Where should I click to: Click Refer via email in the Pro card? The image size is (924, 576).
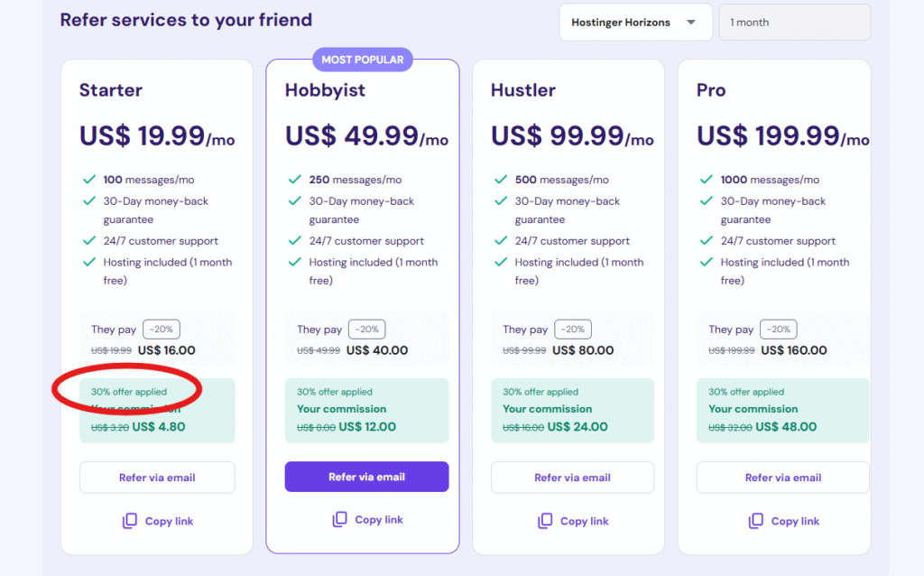coord(782,478)
